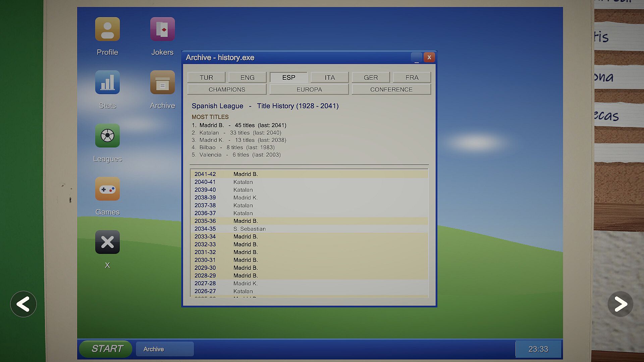Image resolution: width=644 pixels, height=362 pixels.
Task: Click the Spanish League Title History heading
Action: [265, 106]
